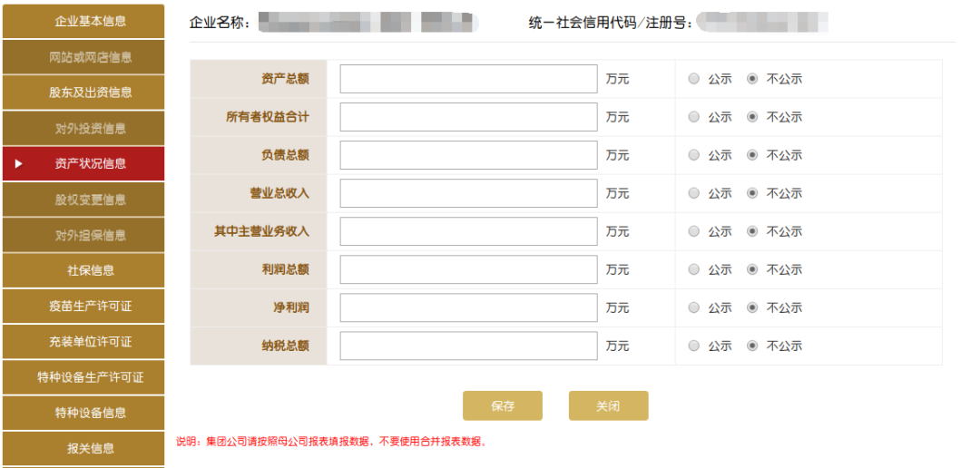Focus the 资产总额 input field
The height and width of the screenshot is (468, 980).
(469, 79)
